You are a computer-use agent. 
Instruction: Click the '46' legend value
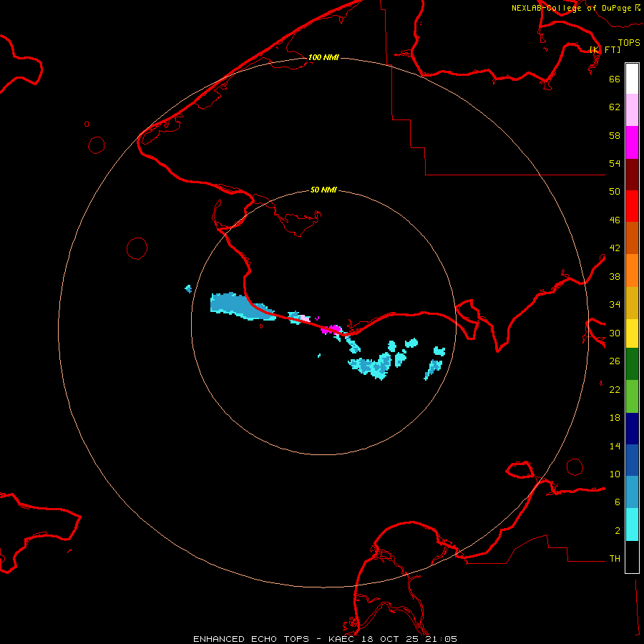click(x=615, y=220)
